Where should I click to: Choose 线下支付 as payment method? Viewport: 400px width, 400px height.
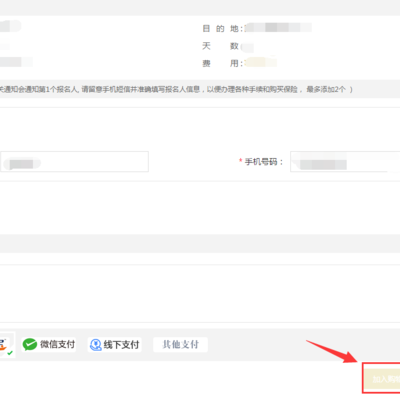pos(114,345)
